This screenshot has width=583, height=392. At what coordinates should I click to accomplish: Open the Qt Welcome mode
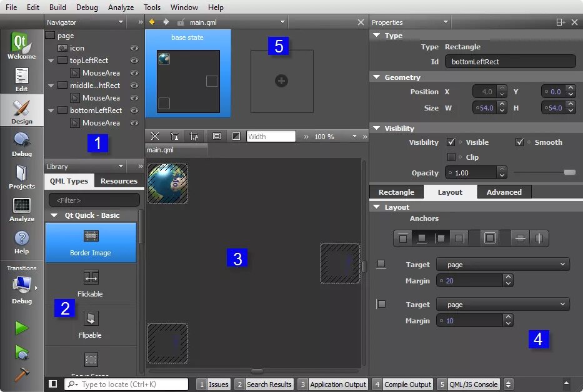click(22, 46)
